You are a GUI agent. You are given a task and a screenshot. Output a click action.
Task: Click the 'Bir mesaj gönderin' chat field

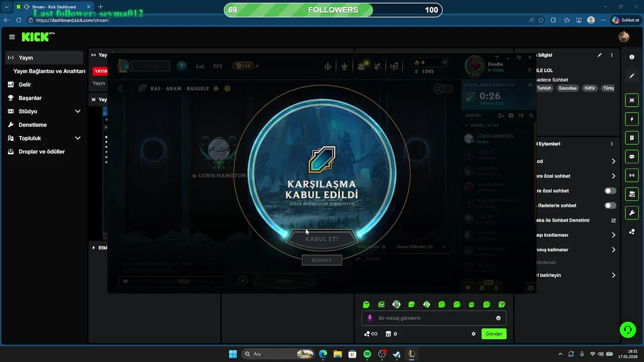(434, 318)
